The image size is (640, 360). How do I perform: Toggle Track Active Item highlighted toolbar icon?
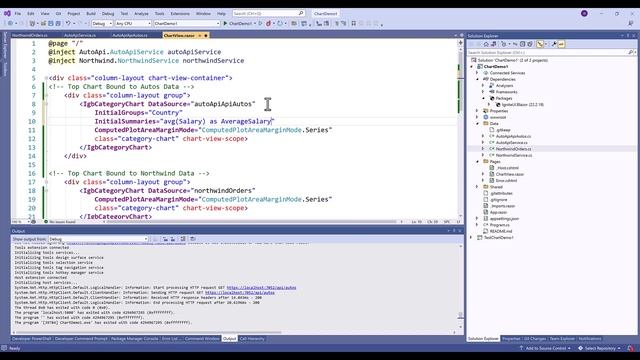[540, 44]
